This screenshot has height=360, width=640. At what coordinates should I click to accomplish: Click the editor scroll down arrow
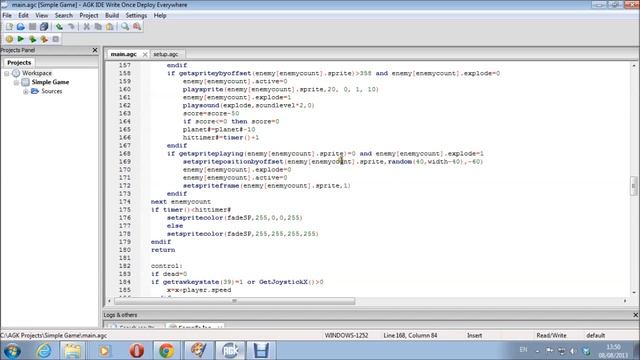tap(633, 292)
